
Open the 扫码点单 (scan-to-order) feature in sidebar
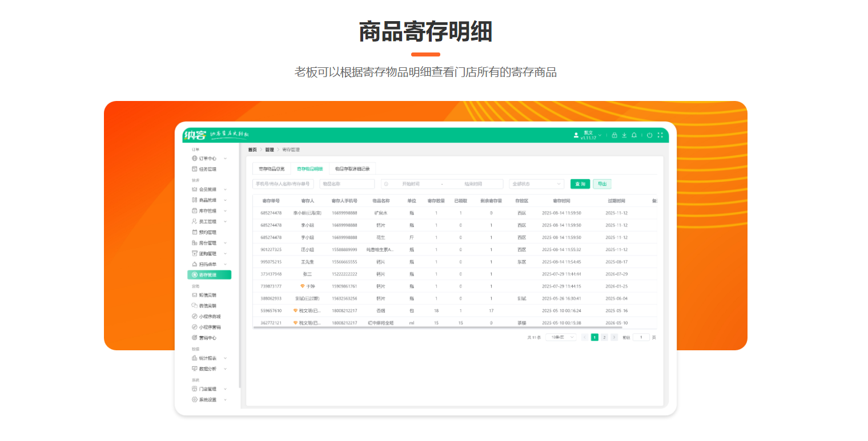[208, 264]
